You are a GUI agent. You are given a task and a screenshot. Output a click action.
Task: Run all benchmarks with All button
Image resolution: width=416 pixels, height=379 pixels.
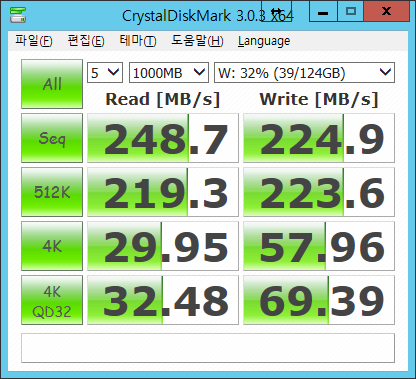coord(52,84)
